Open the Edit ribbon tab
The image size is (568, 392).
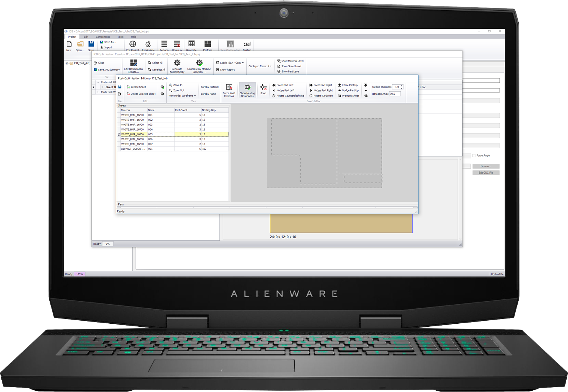(86, 37)
